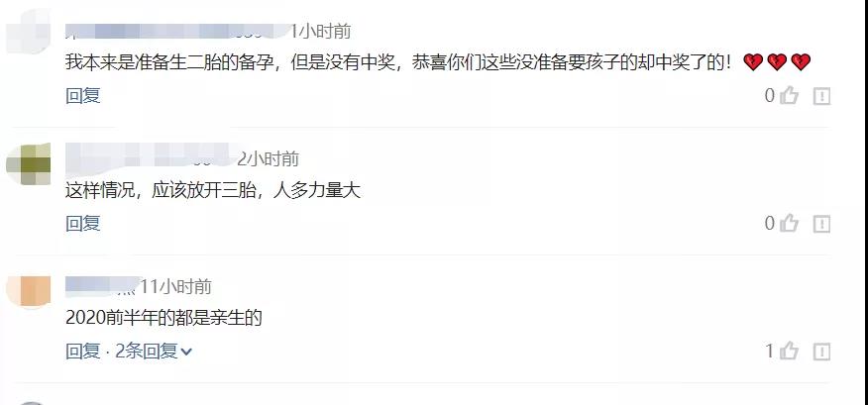Expand the 2条回复 replies list
Viewport: 868px width, 405px height.
[x=154, y=351]
